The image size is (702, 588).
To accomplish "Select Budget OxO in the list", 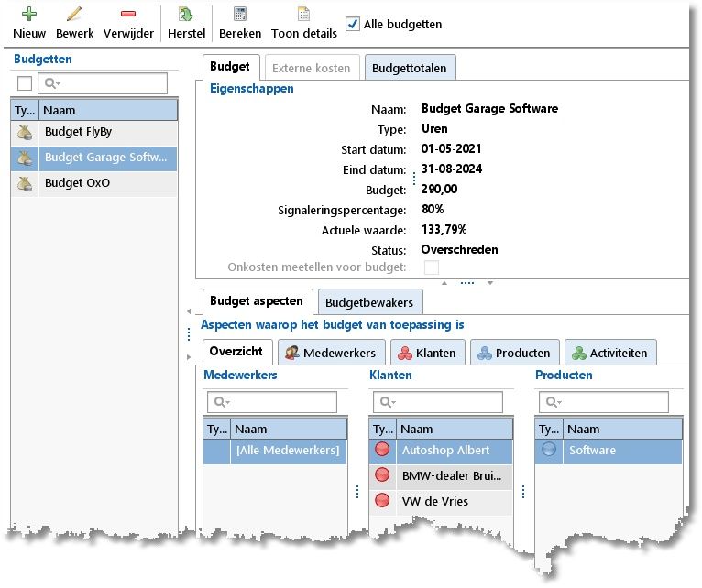I will [77, 183].
